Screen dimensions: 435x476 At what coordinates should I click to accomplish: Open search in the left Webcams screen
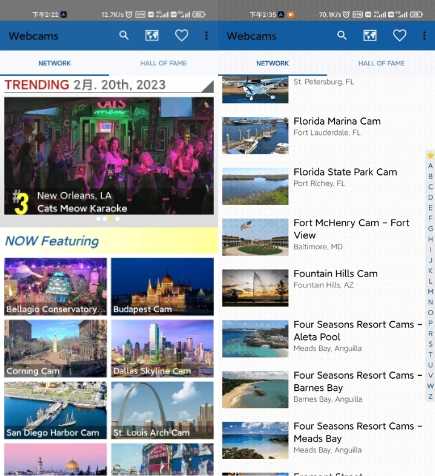click(x=124, y=35)
